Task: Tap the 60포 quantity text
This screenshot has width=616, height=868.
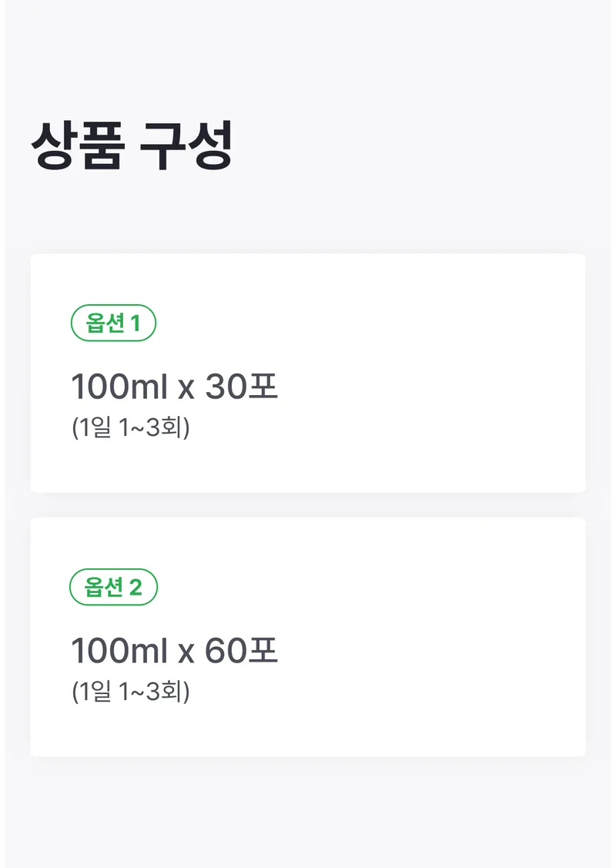Action: 241,651
